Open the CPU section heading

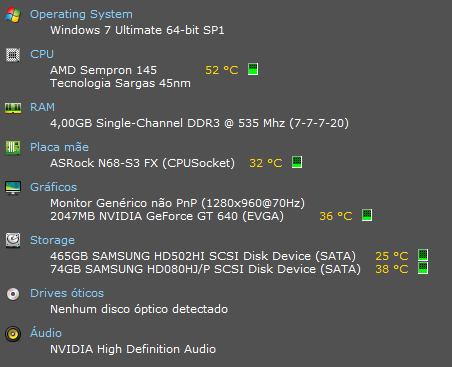tap(42, 54)
